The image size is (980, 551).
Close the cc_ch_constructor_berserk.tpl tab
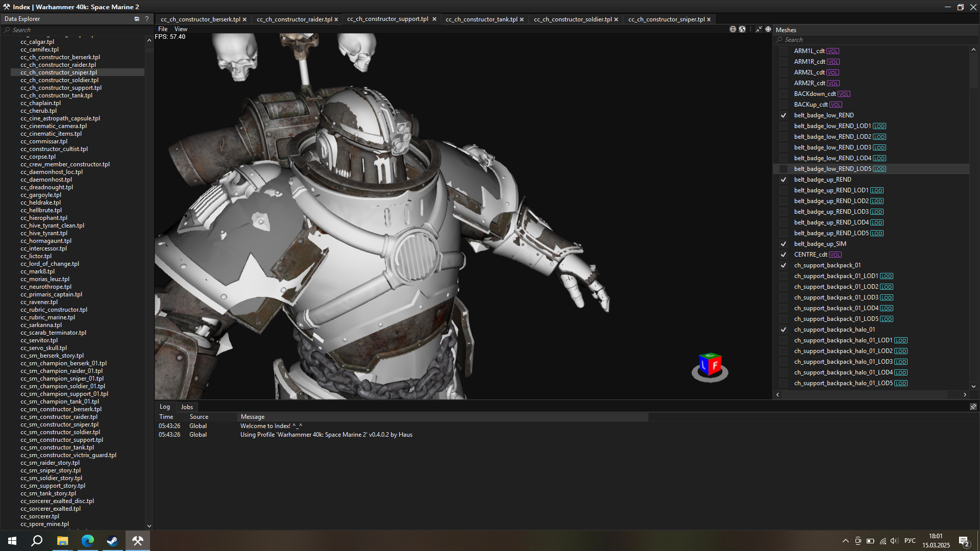(244, 19)
